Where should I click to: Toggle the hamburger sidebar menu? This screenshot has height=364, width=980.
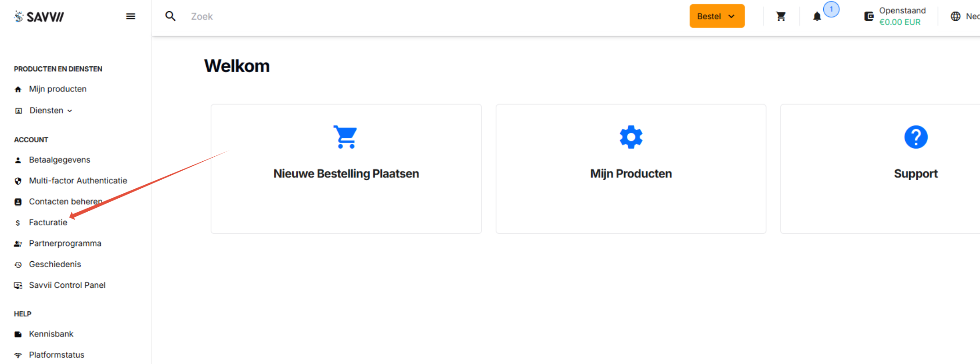click(131, 17)
